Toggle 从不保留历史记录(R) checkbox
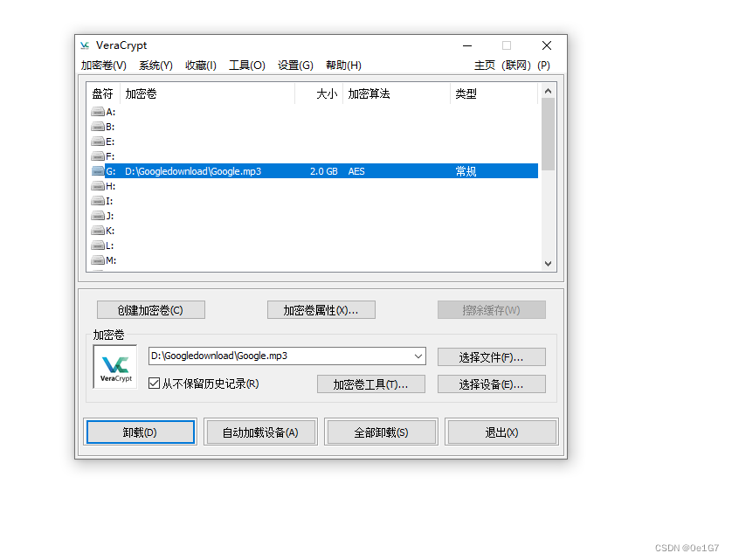This screenshot has width=732, height=560. [x=154, y=384]
